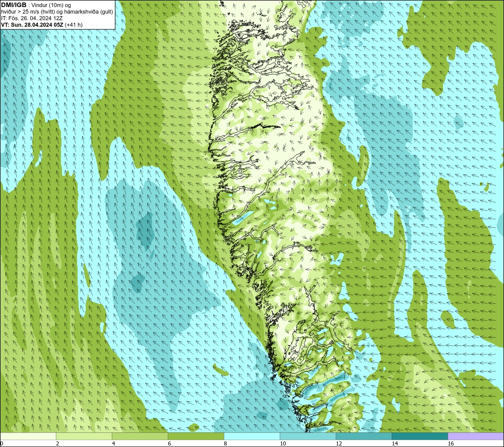Click the 2–4 m/s light green swatch
The width and height of the screenshot is (504, 447).
pyautogui.click(x=84, y=436)
